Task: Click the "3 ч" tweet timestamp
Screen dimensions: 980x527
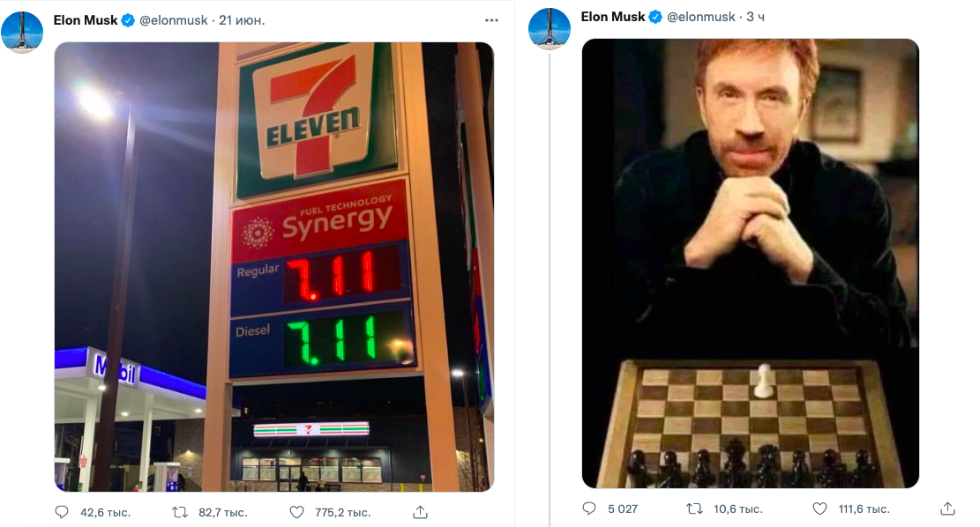Action: click(756, 17)
